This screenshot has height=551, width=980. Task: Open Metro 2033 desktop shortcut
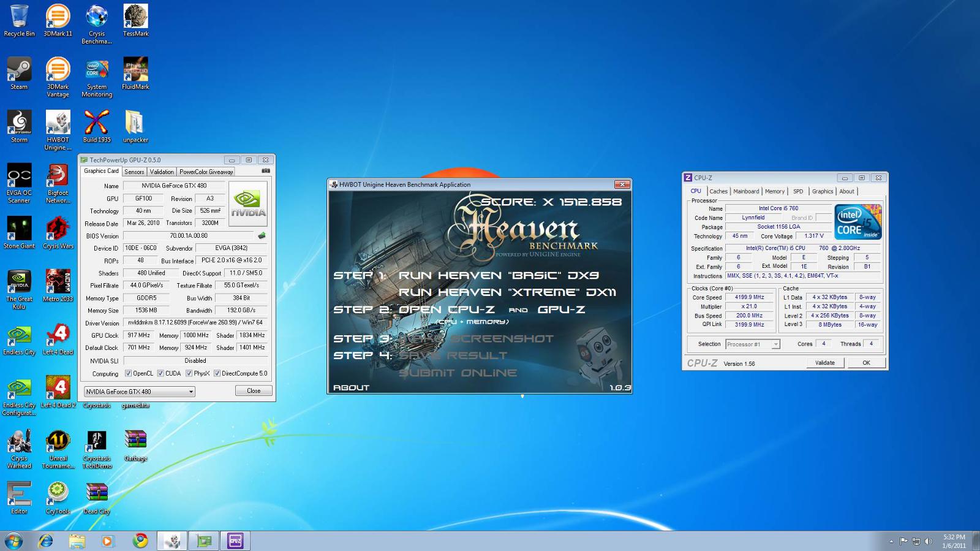[x=58, y=286]
